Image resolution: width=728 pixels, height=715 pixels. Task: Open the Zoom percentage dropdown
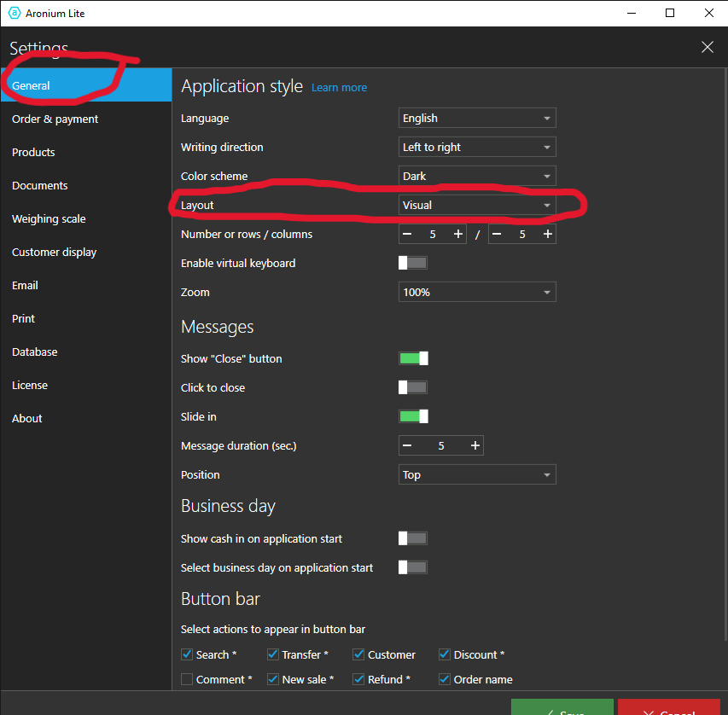pos(477,292)
